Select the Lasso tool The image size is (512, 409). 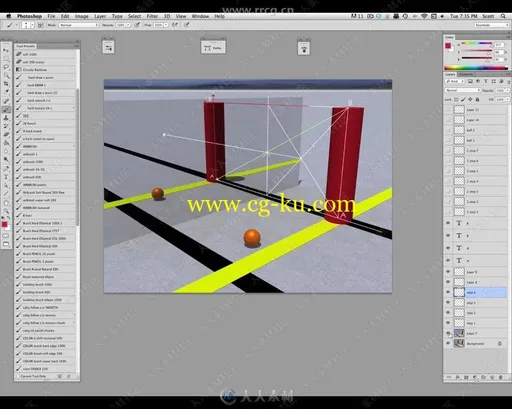pos(6,67)
